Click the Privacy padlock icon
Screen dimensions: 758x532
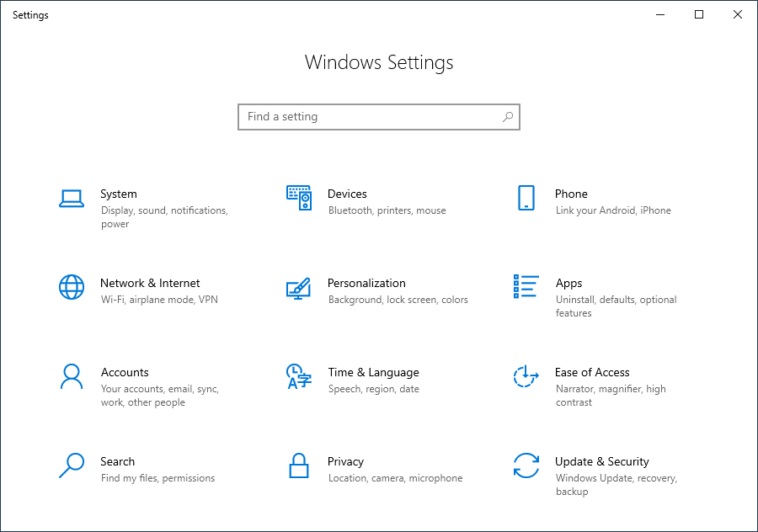tap(299, 465)
